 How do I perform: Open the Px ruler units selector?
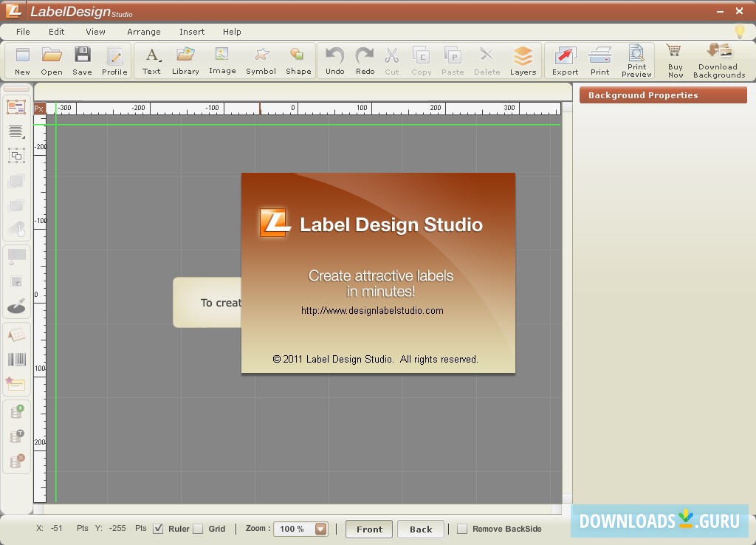pos(39,109)
